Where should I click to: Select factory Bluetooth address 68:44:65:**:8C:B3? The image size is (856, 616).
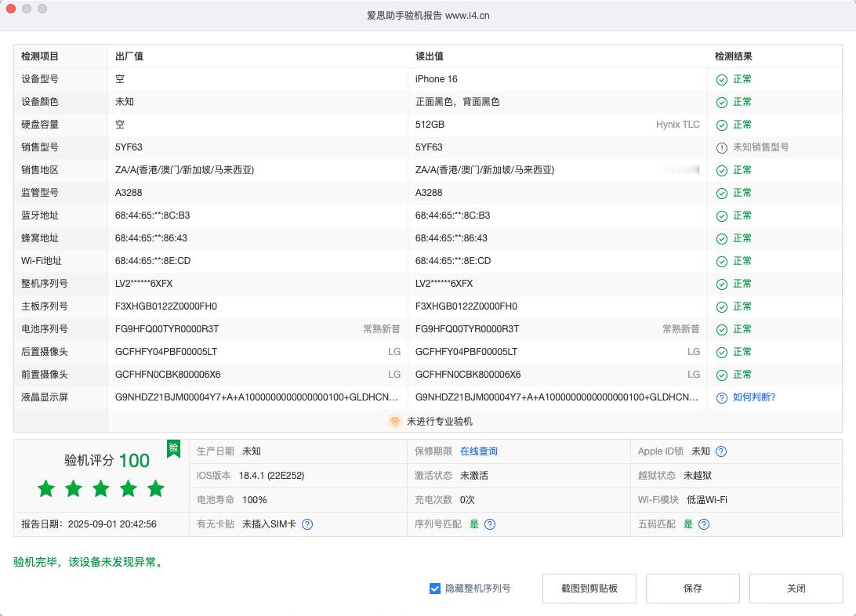coord(152,216)
